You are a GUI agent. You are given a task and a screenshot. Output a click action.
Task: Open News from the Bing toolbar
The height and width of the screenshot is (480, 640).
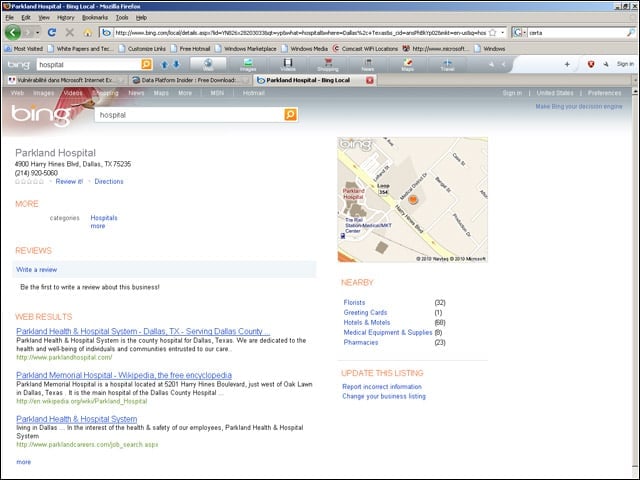(368, 64)
